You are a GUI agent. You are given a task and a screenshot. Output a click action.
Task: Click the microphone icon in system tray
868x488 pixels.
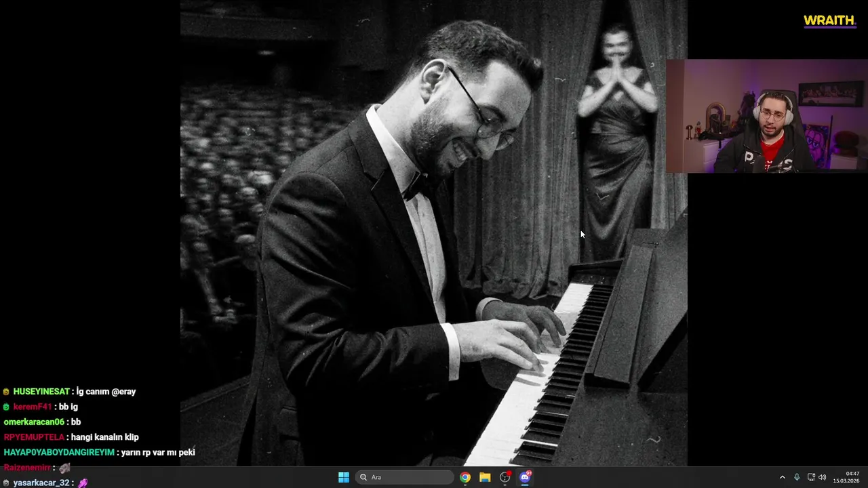[797, 477]
